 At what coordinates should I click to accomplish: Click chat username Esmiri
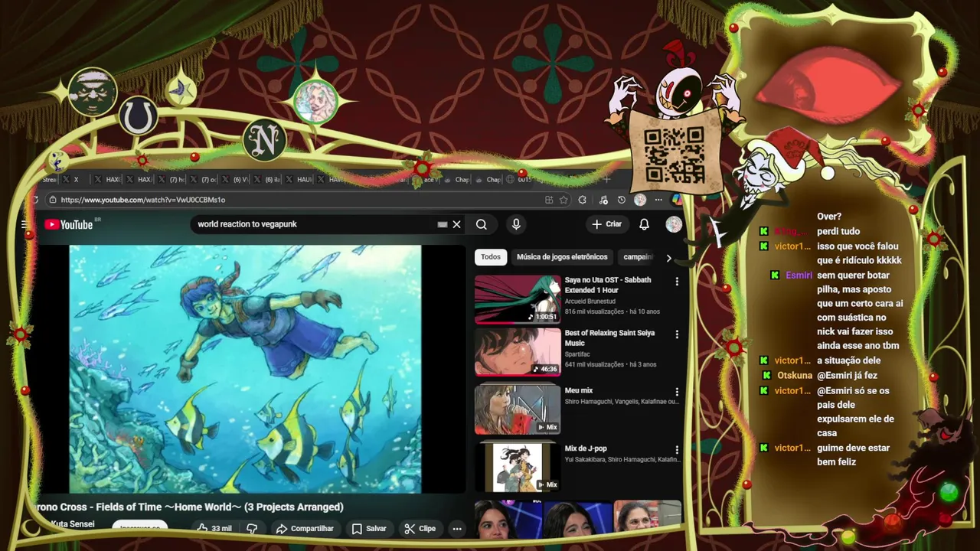click(x=799, y=275)
